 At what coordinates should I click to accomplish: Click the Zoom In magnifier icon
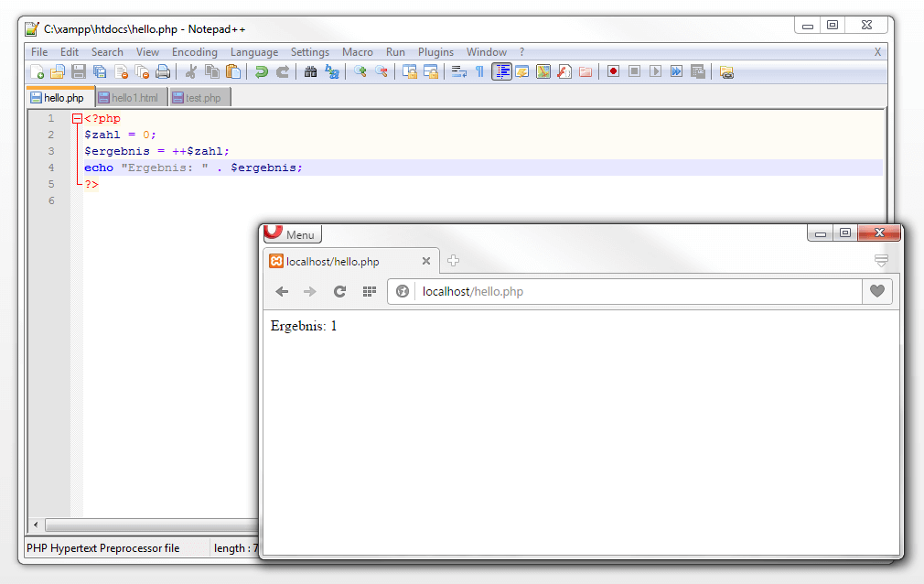coord(360,71)
